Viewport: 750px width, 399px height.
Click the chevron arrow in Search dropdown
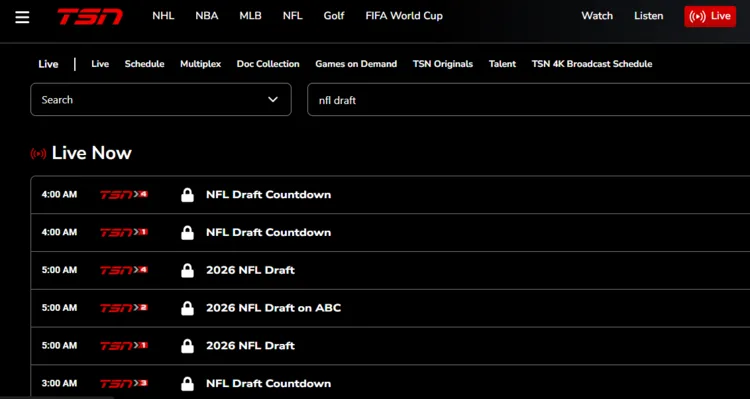273,100
